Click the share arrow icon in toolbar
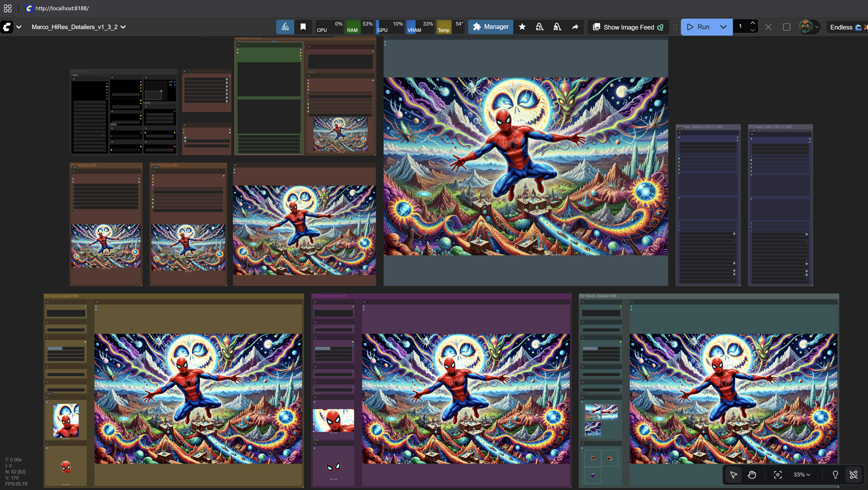 [575, 27]
